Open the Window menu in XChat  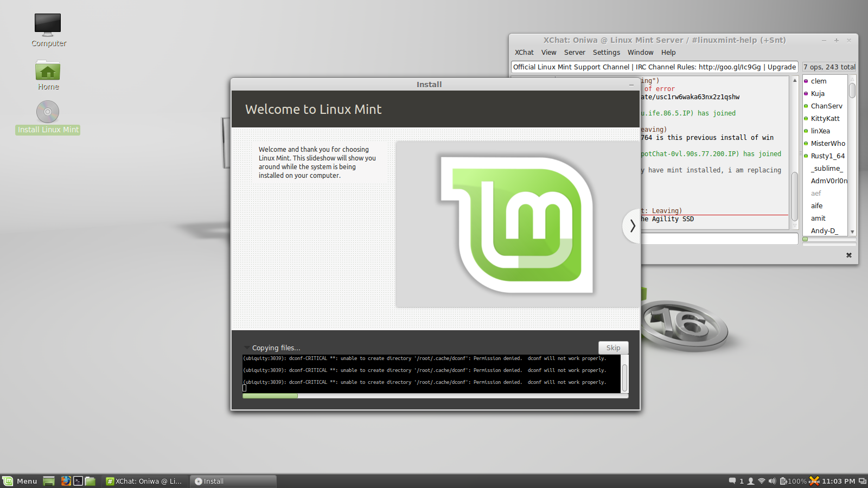640,53
